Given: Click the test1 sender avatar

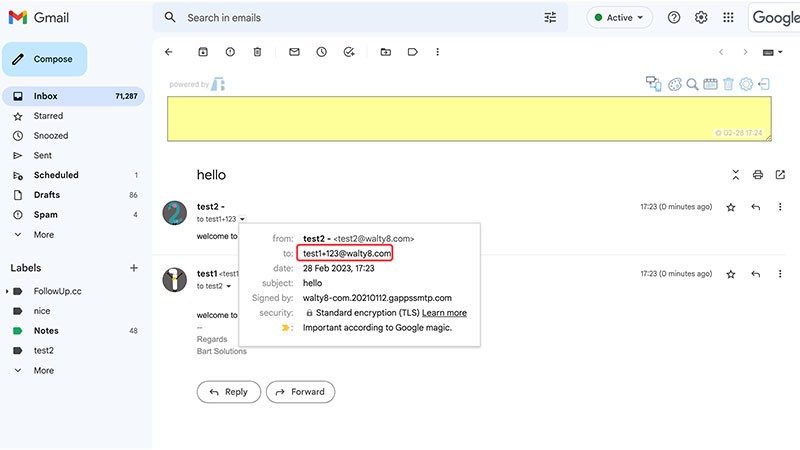Looking at the screenshot, I should [x=174, y=280].
